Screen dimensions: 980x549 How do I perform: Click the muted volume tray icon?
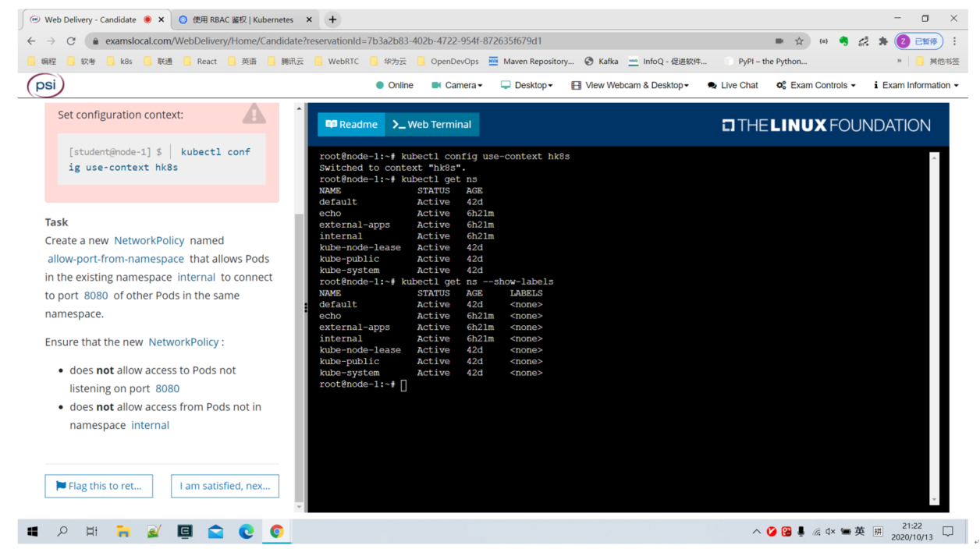click(x=830, y=532)
